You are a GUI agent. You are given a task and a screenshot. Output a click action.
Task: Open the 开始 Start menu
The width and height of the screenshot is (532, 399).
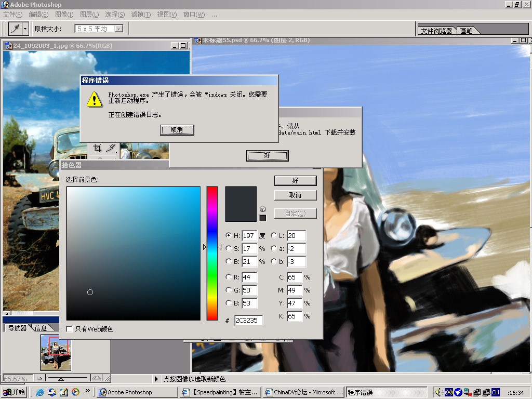coord(14,392)
